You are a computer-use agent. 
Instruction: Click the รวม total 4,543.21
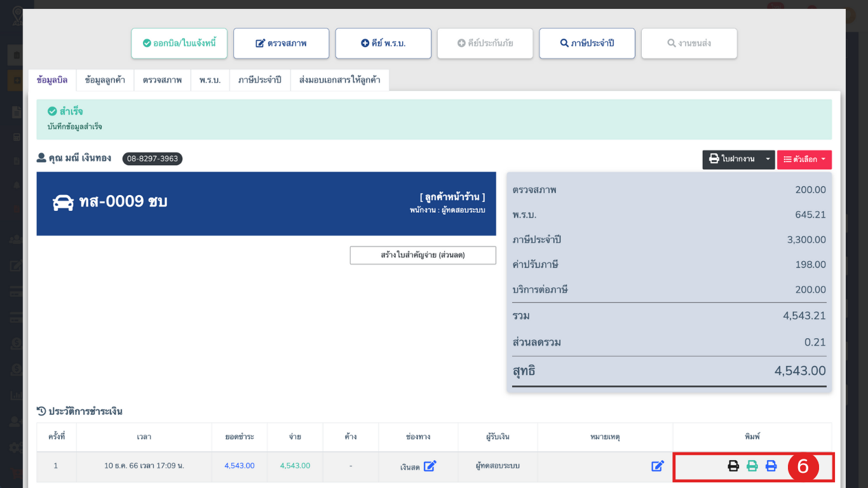click(804, 316)
